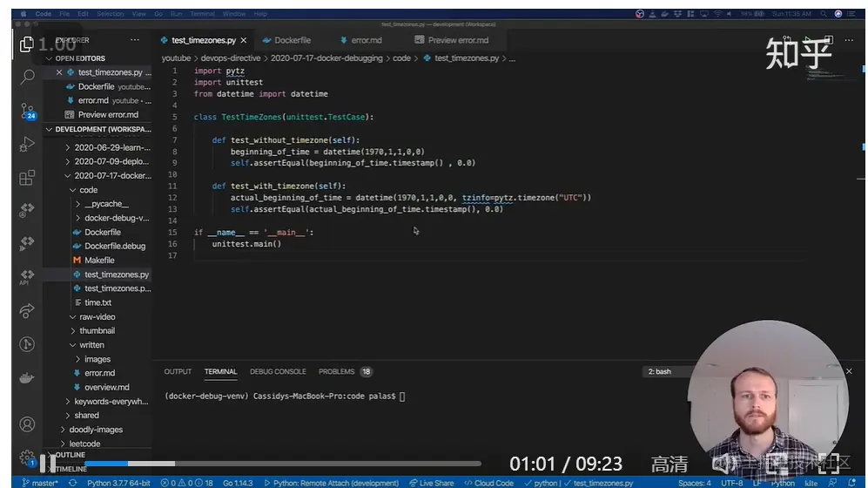Open the Run and Debug view

click(27, 144)
